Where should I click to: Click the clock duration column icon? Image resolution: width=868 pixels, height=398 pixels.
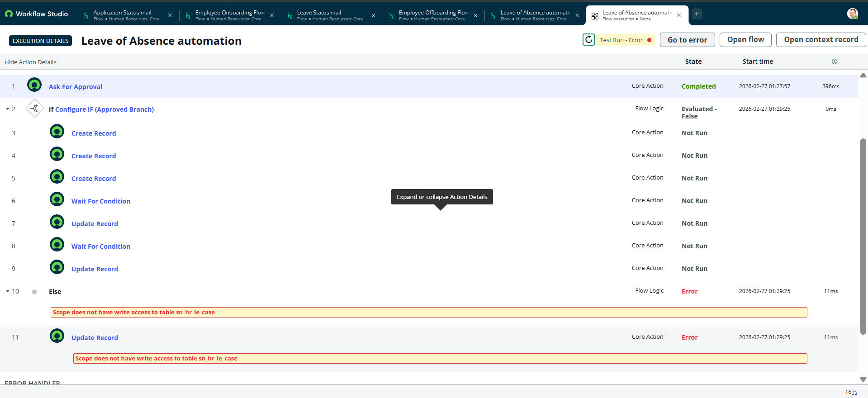835,62
